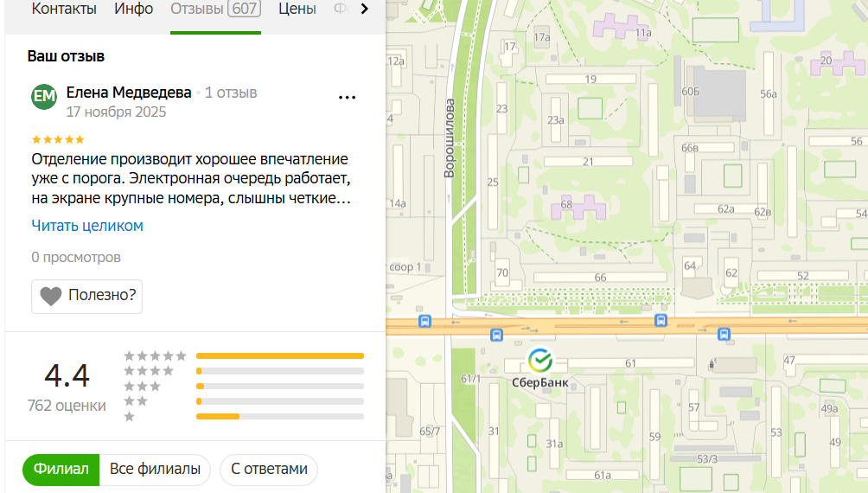Click building number 70 on map
This screenshot has width=868, height=493.
pos(502,272)
